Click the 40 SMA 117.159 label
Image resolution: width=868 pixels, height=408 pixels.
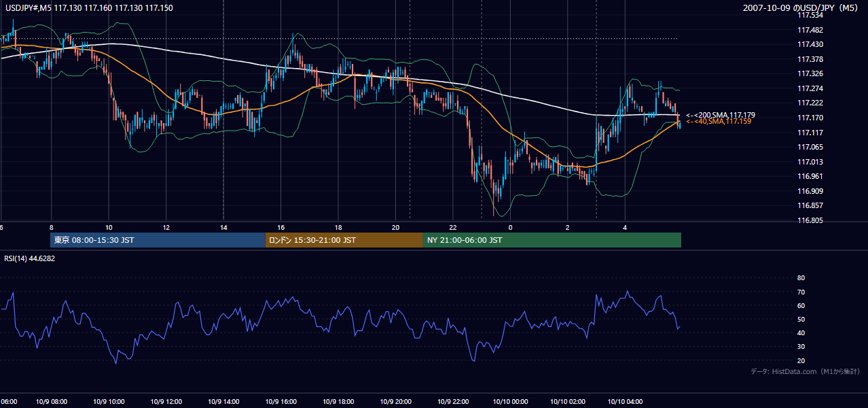719,122
